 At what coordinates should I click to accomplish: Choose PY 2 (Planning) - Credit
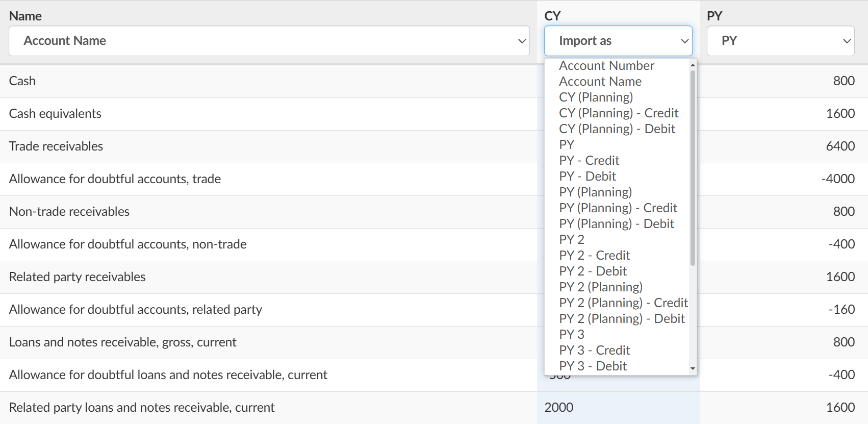point(623,303)
